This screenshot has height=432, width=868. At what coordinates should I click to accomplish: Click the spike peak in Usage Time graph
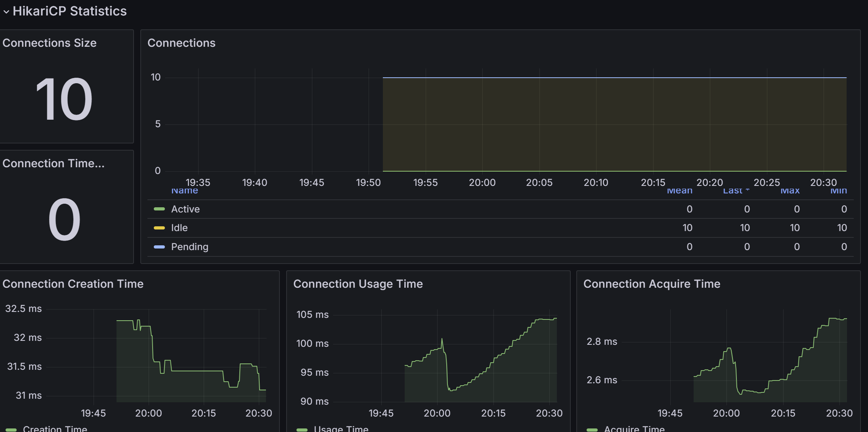coord(442,339)
